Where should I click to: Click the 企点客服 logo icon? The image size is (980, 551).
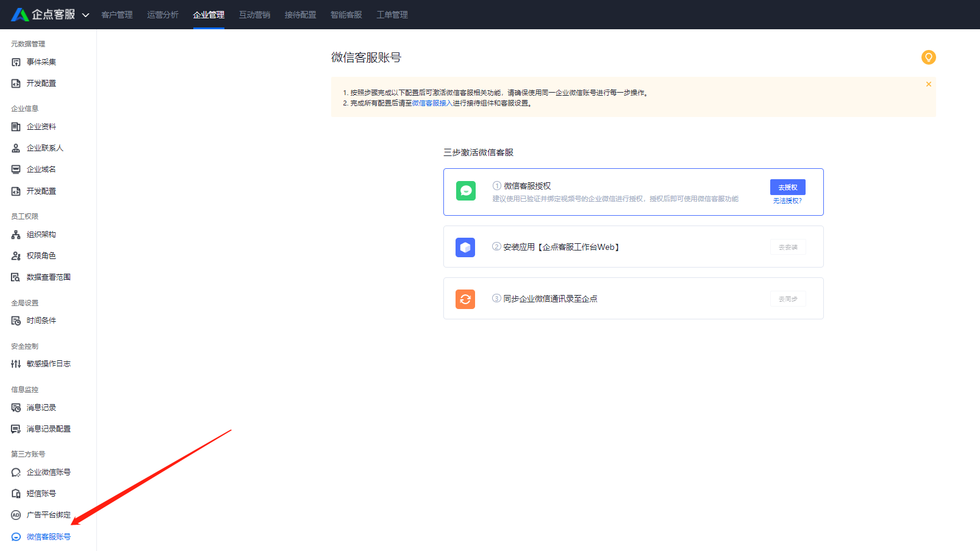[20, 15]
